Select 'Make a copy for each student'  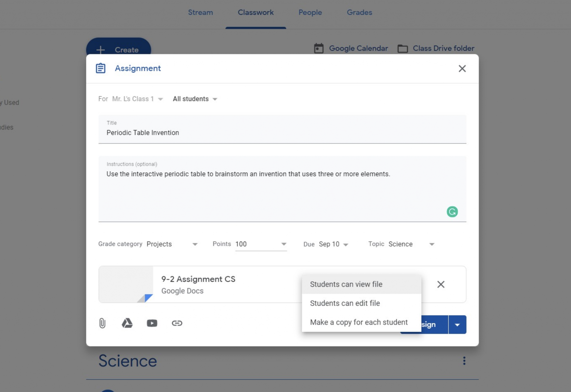tap(358, 322)
